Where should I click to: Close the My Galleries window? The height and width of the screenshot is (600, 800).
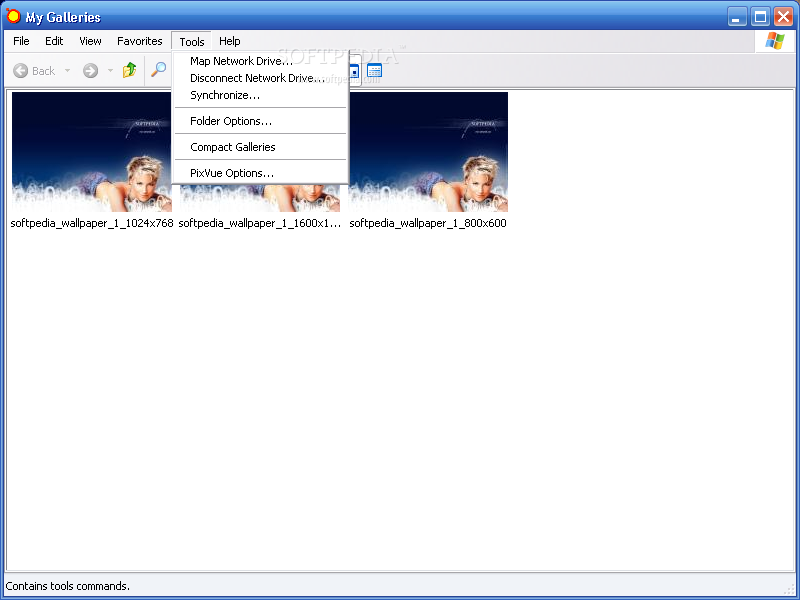(783, 17)
